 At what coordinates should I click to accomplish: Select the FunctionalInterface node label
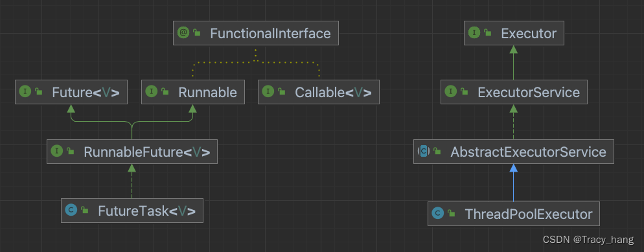(270, 33)
